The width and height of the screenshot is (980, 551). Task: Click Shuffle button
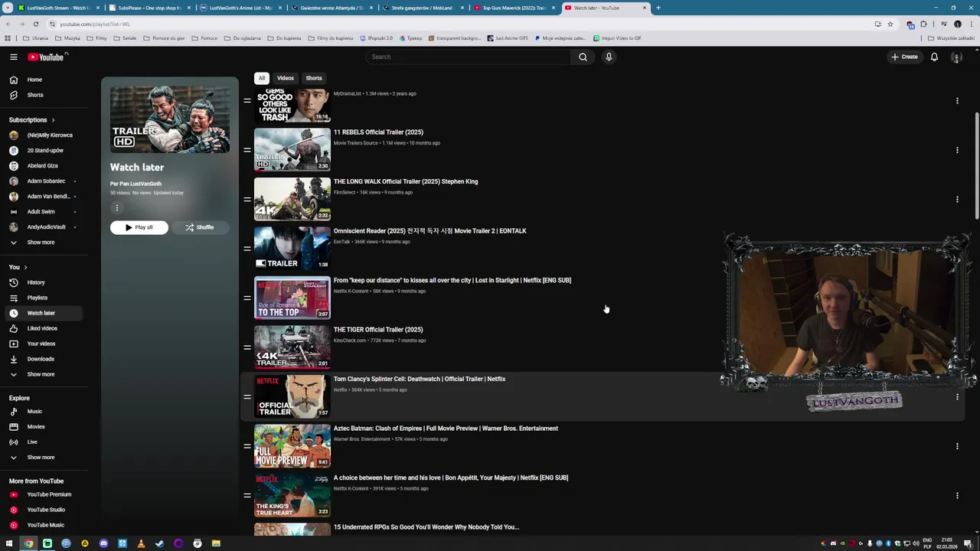pyautogui.click(x=199, y=227)
